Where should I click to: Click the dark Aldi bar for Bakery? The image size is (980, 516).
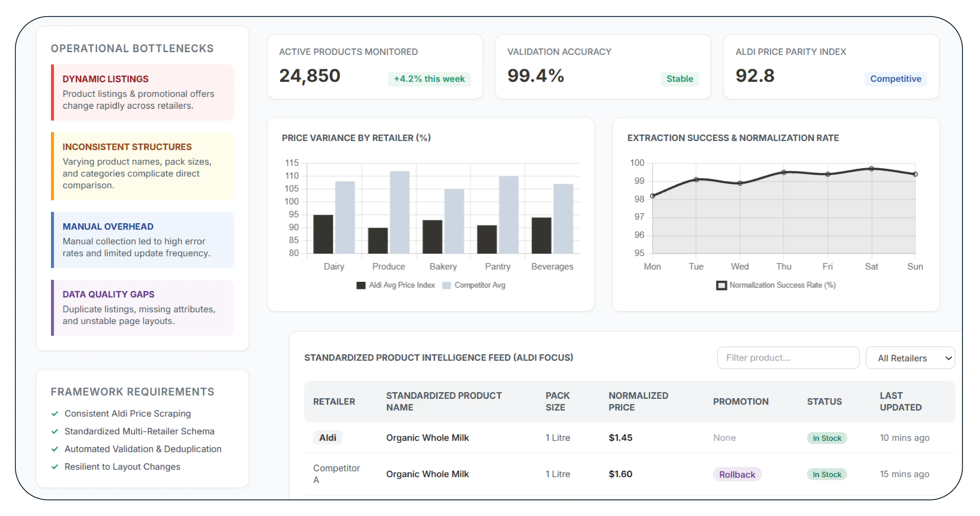432,237
